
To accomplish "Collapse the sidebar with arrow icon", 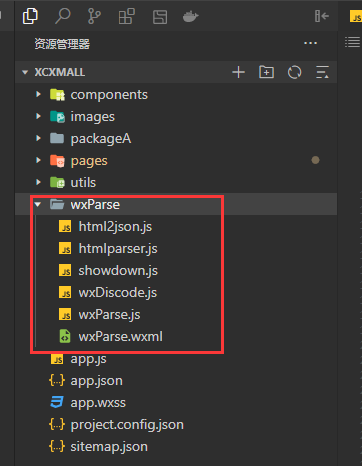I will (x=322, y=16).
